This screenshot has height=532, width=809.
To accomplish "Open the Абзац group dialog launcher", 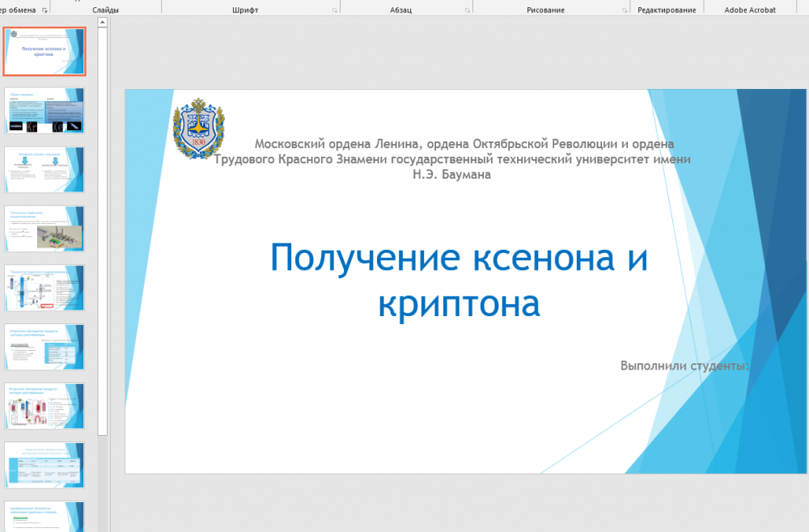I will [468, 11].
